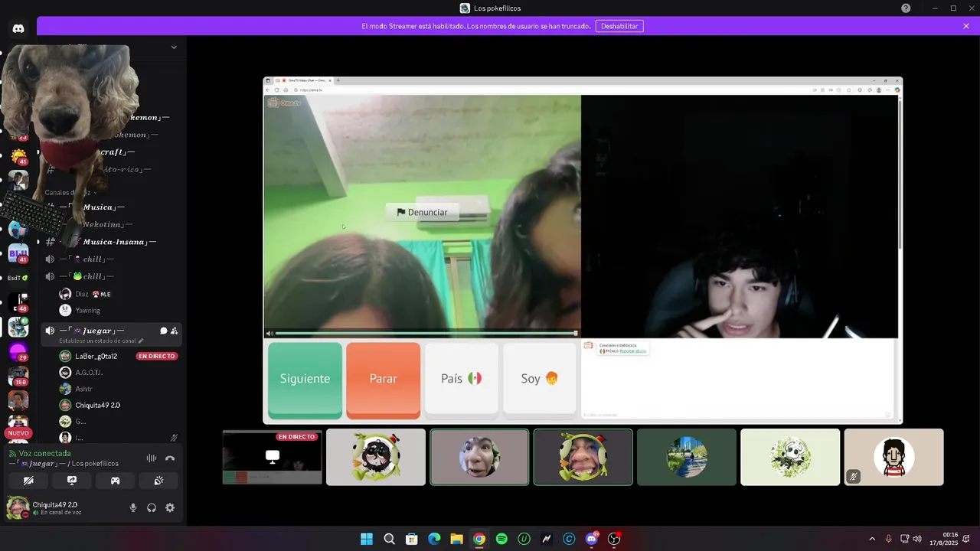Toggle noise suppression waveform icon

pyautogui.click(x=152, y=458)
